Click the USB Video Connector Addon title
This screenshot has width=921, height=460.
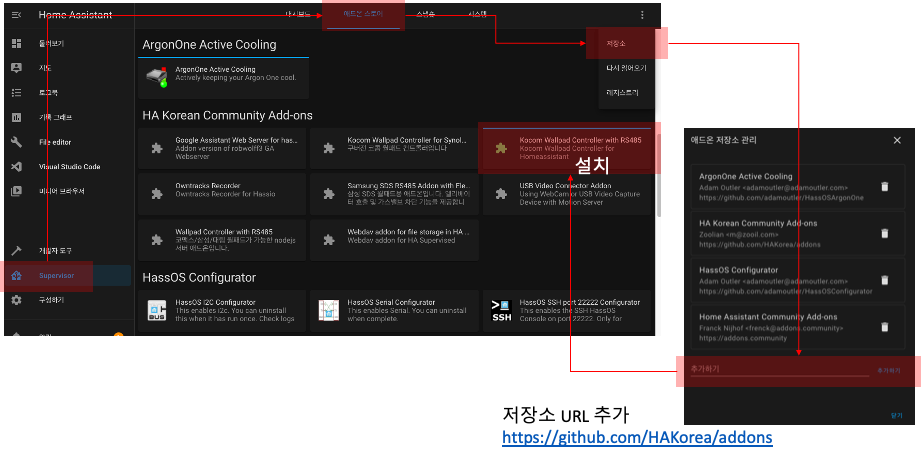tap(565, 186)
